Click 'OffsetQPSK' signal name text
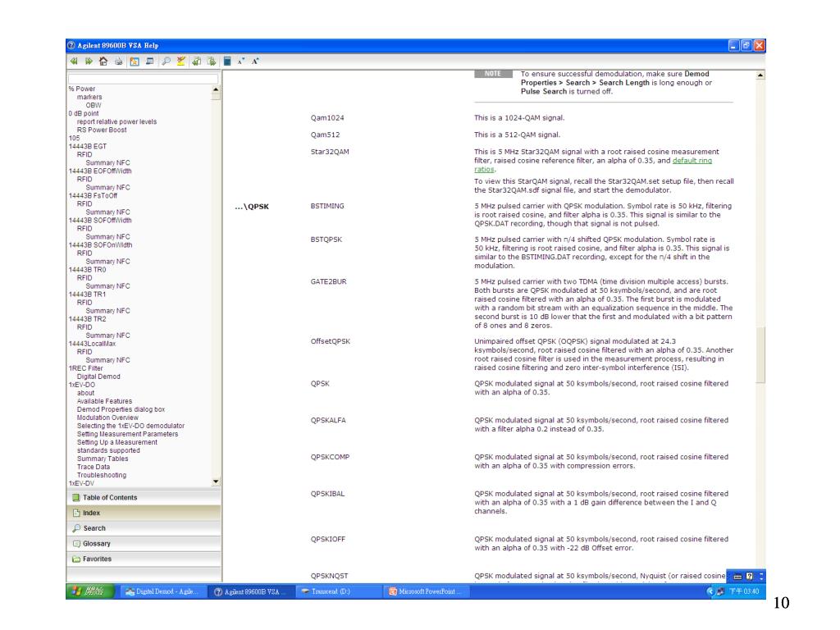840x630 pixels. coord(330,341)
